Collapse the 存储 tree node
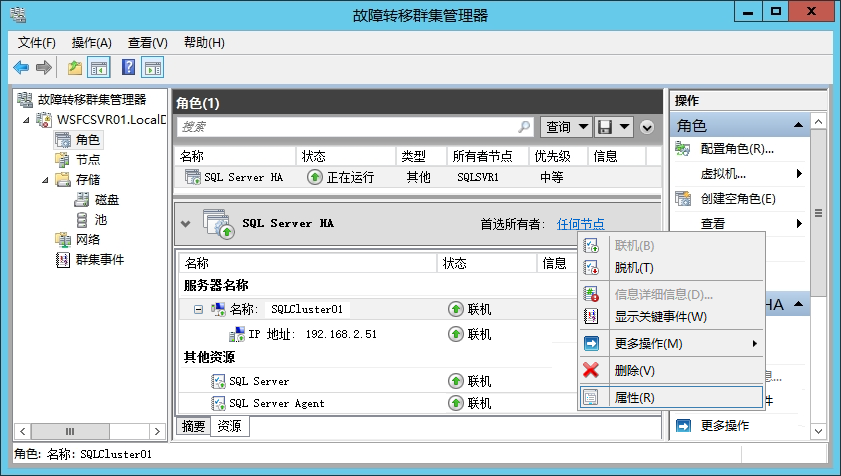 pos(46,180)
